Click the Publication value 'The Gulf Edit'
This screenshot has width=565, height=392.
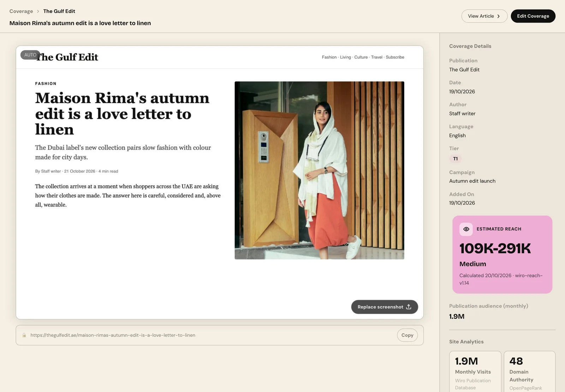464,70
